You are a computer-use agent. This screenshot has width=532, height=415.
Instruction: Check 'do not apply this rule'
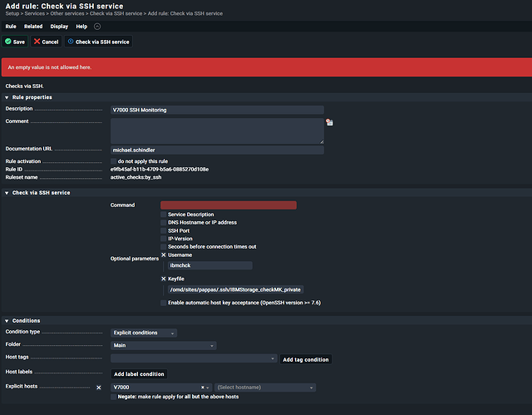pos(114,161)
